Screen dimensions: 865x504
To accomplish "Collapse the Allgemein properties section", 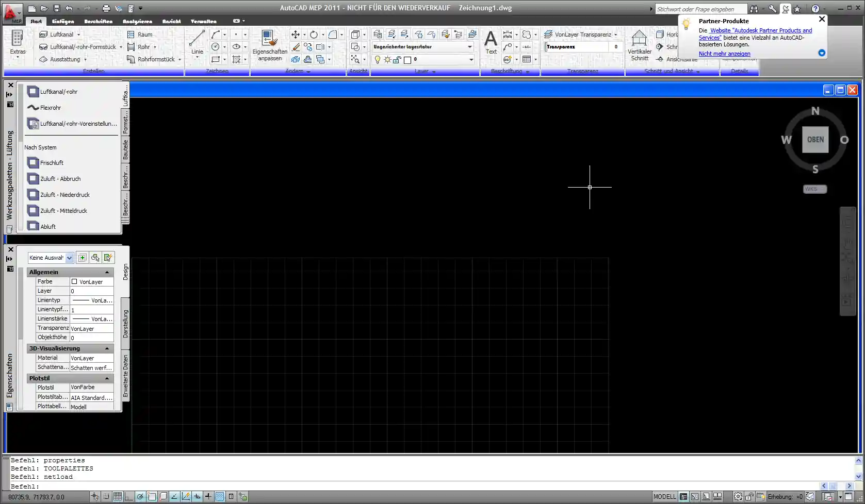I will tap(107, 272).
